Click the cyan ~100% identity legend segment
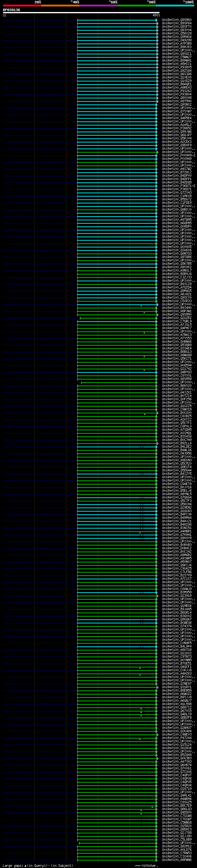The height and width of the screenshot is (868, 197). [175, 6]
